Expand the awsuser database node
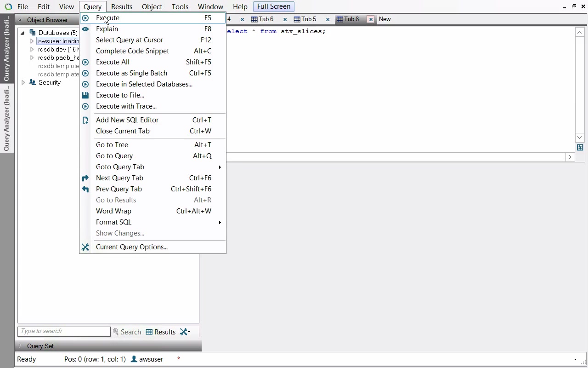 [32, 41]
